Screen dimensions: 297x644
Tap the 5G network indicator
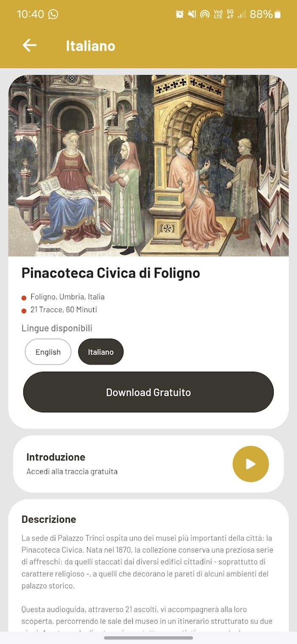click(230, 14)
